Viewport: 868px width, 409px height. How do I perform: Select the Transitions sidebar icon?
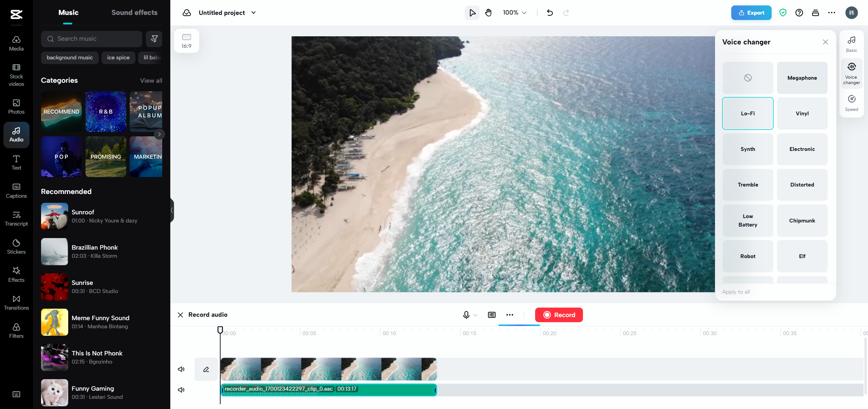pyautogui.click(x=16, y=302)
